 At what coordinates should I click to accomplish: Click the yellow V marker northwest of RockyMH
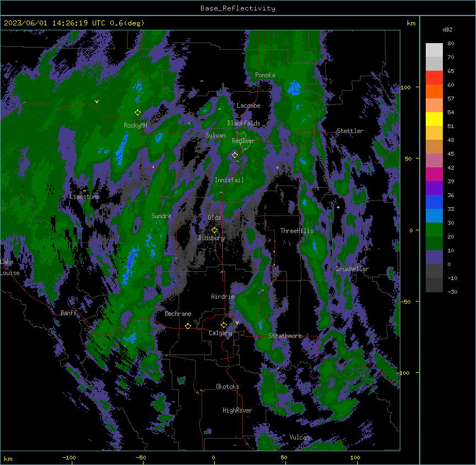click(97, 102)
